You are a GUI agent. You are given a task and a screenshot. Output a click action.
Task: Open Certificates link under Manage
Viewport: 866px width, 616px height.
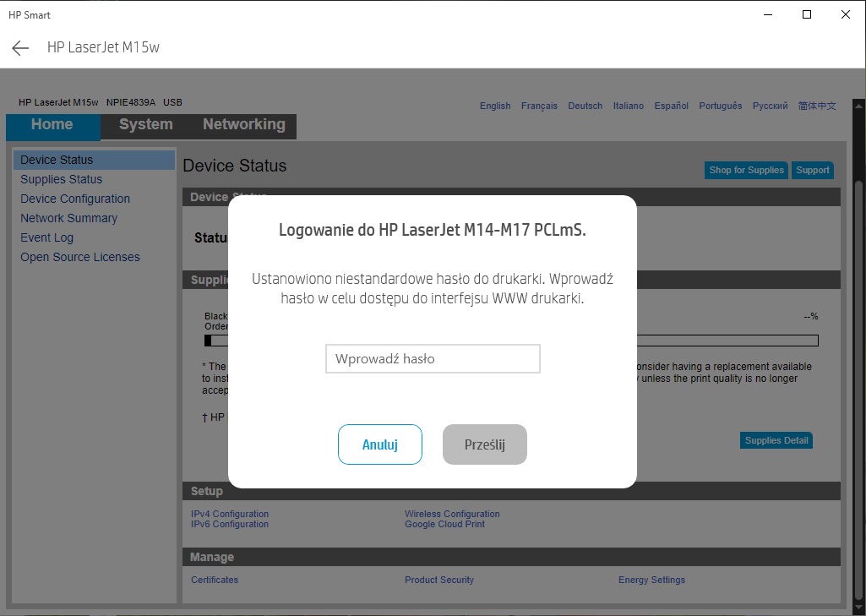[x=215, y=580]
